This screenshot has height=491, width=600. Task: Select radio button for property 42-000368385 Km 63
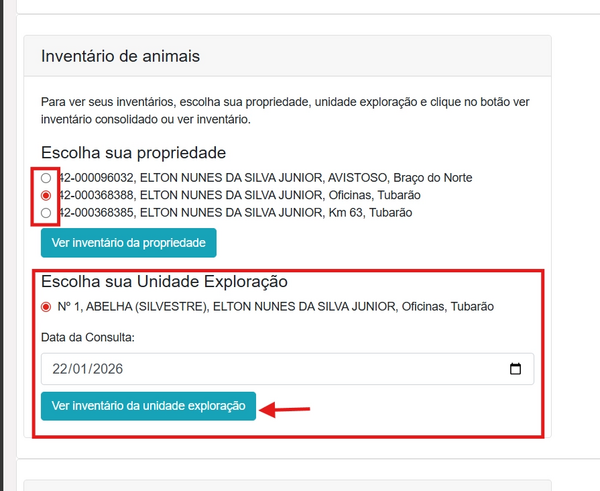click(46, 213)
